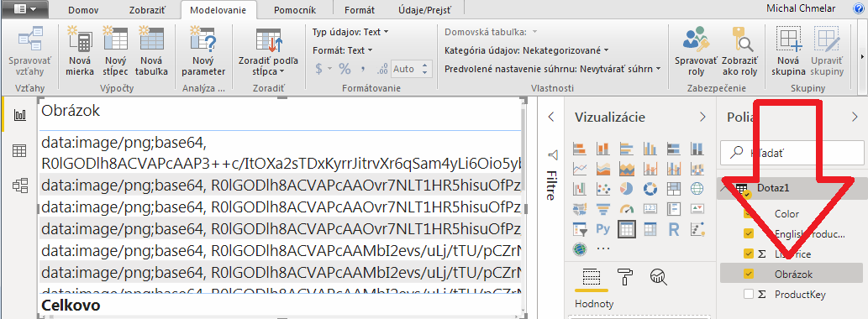Image resolution: width=868 pixels, height=319 pixels.
Task: Uncheck the English Produc... field checkbox
Action: pyautogui.click(x=749, y=233)
